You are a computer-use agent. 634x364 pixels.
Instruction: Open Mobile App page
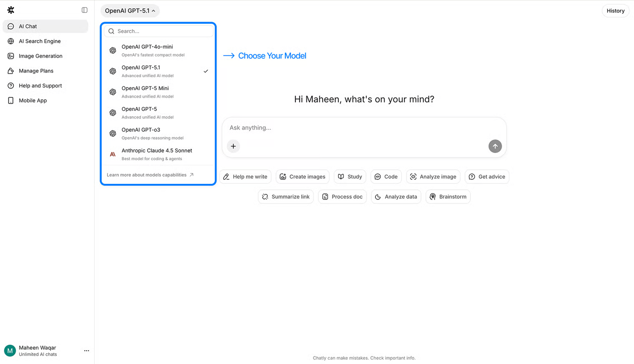[45, 100]
